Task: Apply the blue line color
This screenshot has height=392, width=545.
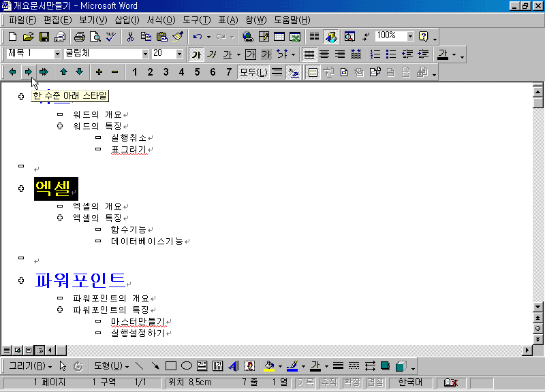Action: pyautogui.click(x=292, y=365)
